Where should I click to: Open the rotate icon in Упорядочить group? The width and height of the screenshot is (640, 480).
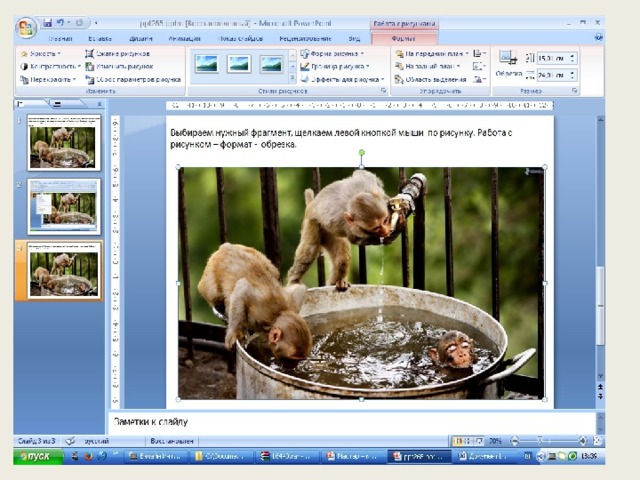(x=479, y=80)
